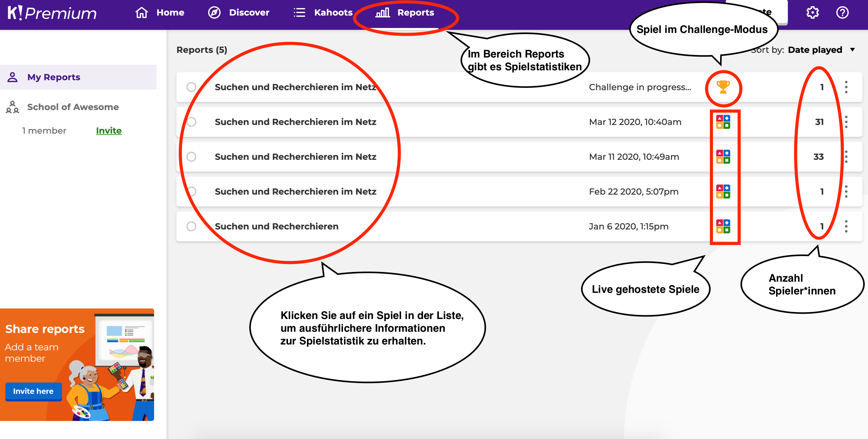Click the Invite here button
Image resolution: width=868 pixels, height=439 pixels.
click(x=33, y=391)
